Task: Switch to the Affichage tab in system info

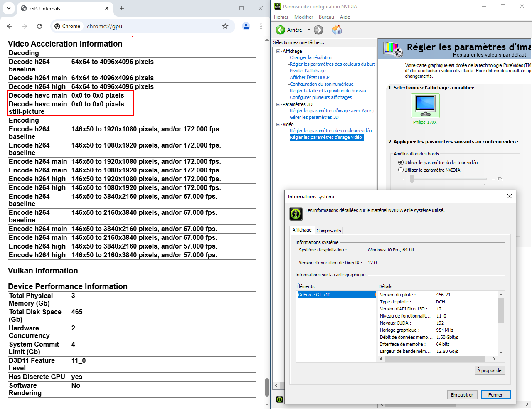Action: pos(302,230)
